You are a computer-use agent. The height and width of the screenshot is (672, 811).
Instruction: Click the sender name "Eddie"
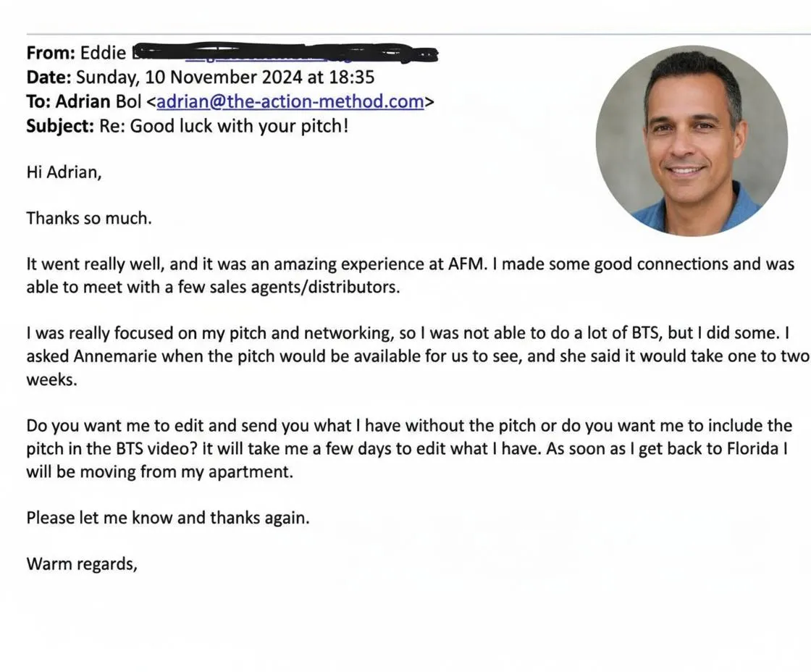(104, 53)
